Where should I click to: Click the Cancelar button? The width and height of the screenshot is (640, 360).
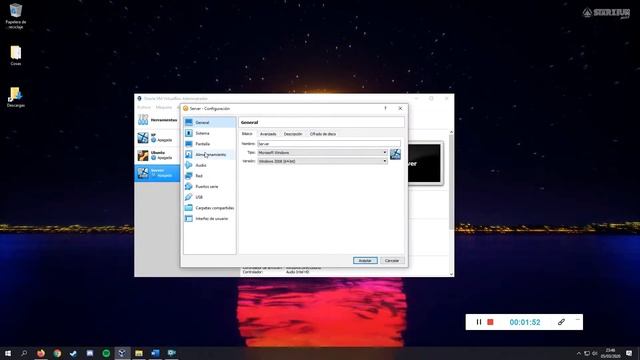(392, 260)
